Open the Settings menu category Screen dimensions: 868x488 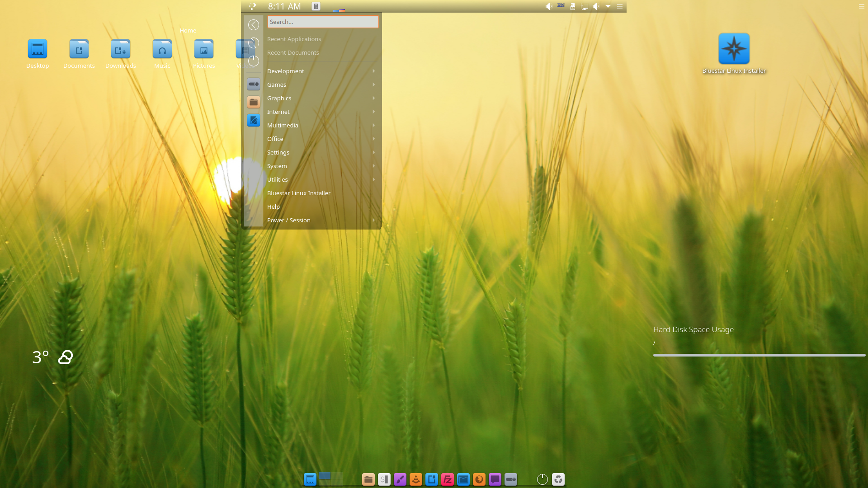coord(321,152)
